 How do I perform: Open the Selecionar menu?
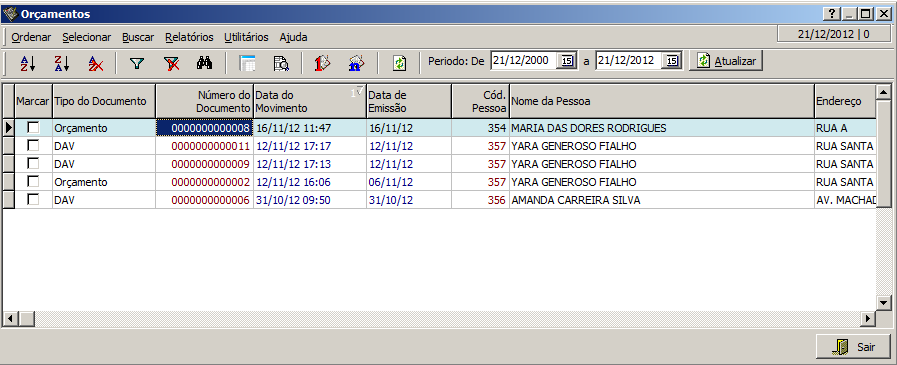86,37
